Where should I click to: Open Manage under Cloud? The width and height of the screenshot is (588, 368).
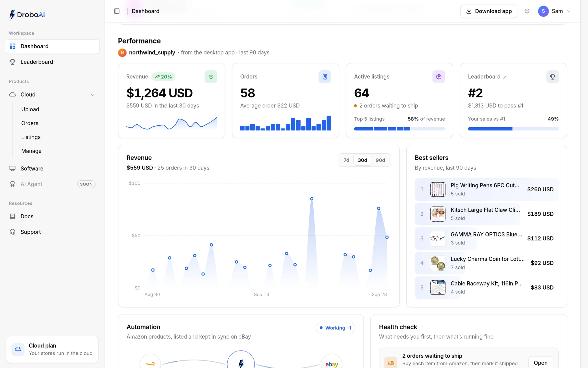31,151
